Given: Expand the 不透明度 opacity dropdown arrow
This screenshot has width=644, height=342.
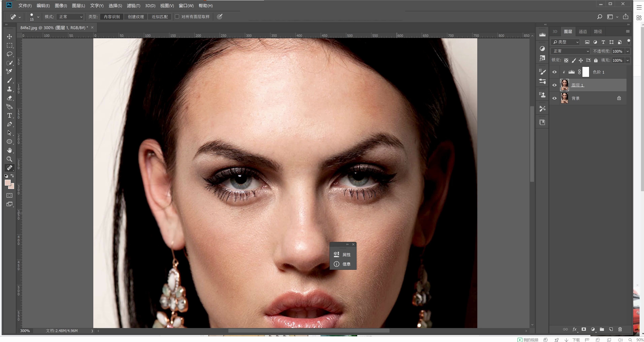Looking at the screenshot, I should (x=627, y=51).
